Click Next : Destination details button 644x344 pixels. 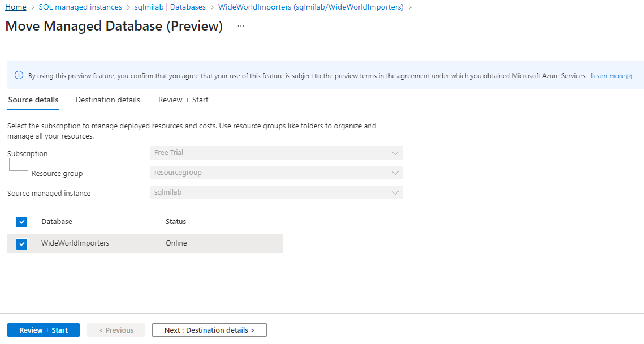click(209, 330)
